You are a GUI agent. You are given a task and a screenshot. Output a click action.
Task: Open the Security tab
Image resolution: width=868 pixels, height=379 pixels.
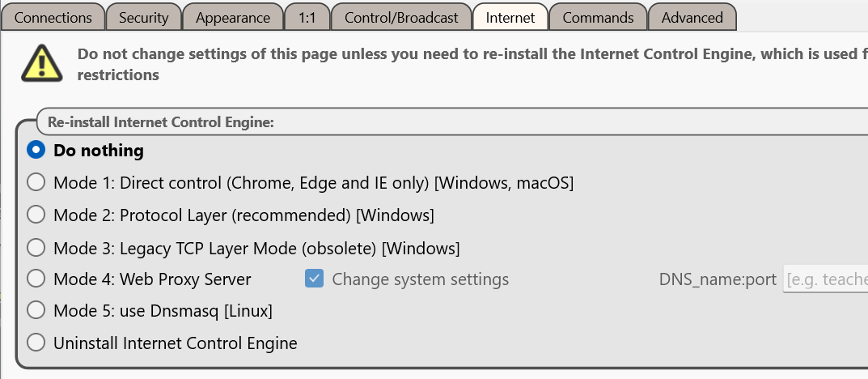pyautogui.click(x=143, y=17)
